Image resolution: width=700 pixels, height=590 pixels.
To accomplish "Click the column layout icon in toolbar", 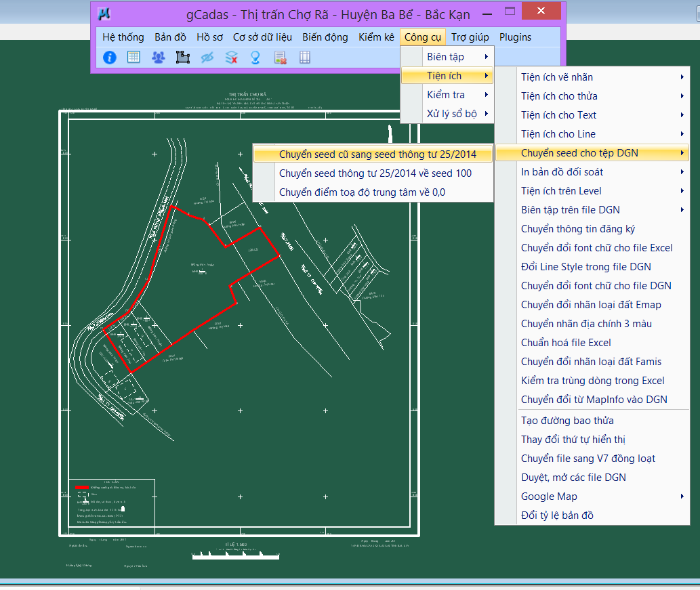I will (305, 58).
